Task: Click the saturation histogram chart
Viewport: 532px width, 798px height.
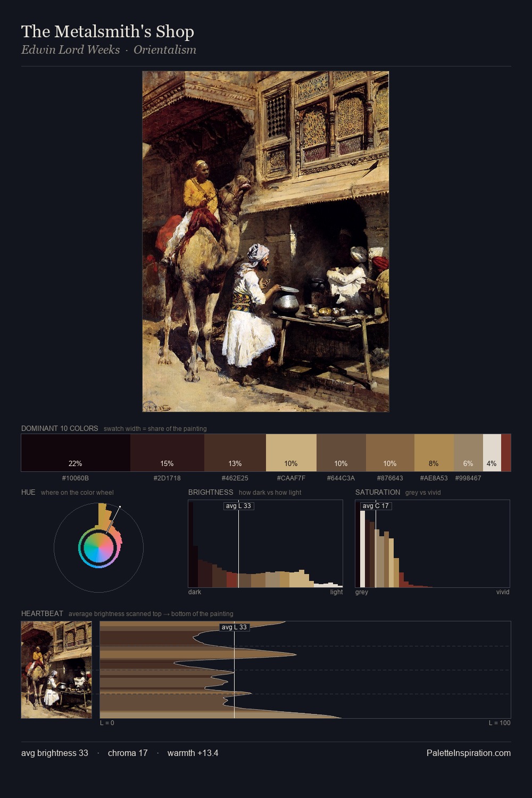Action: coord(433,544)
